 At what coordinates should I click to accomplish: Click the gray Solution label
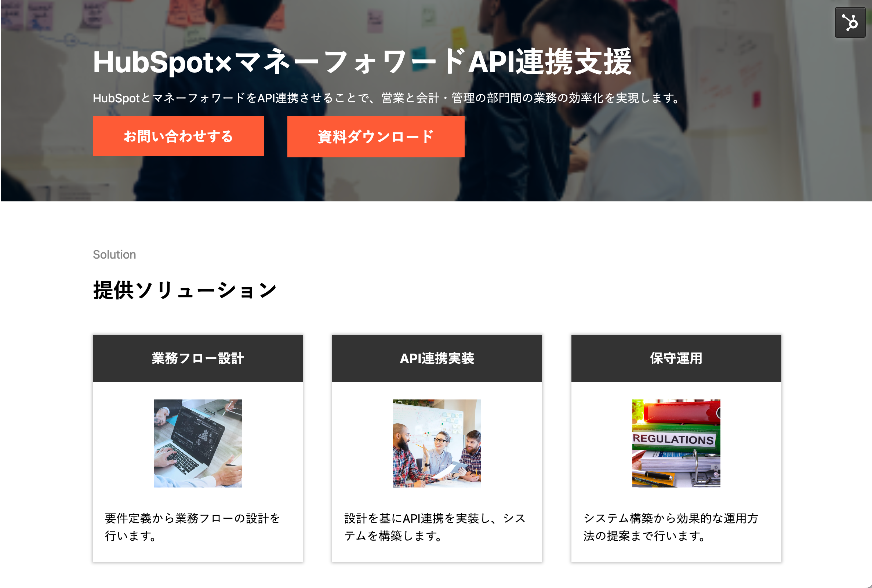[115, 254]
